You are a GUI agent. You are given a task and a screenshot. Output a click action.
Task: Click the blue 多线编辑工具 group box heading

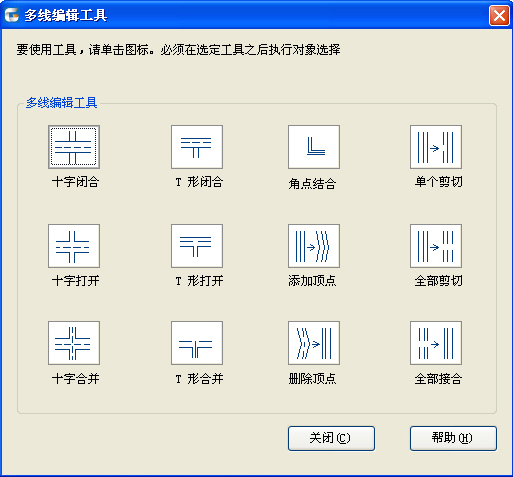[x=61, y=103]
